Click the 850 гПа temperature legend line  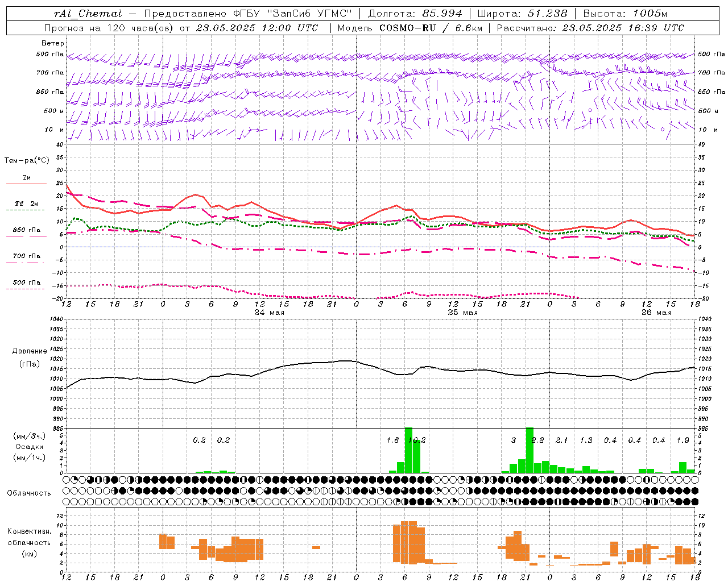26,236
